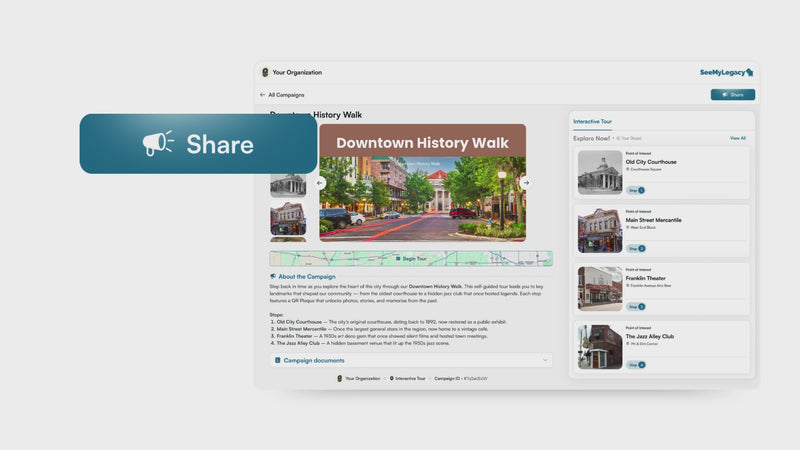
Task: Open the Old City Courthouse stop photo
Action: click(599, 172)
